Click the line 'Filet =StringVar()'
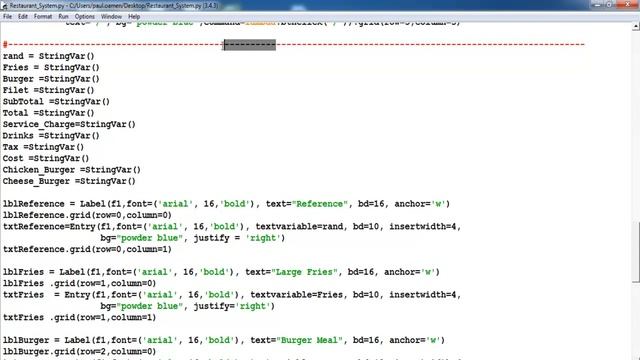The width and height of the screenshot is (640, 360). pyautogui.click(x=49, y=91)
